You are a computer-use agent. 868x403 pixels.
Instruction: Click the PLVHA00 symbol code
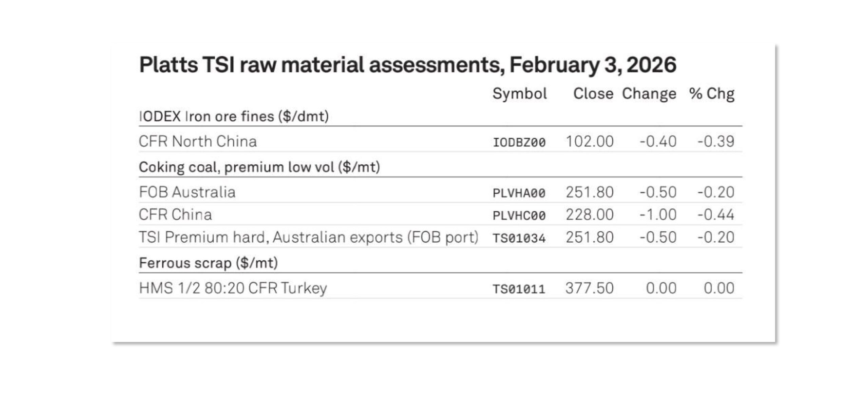click(519, 193)
